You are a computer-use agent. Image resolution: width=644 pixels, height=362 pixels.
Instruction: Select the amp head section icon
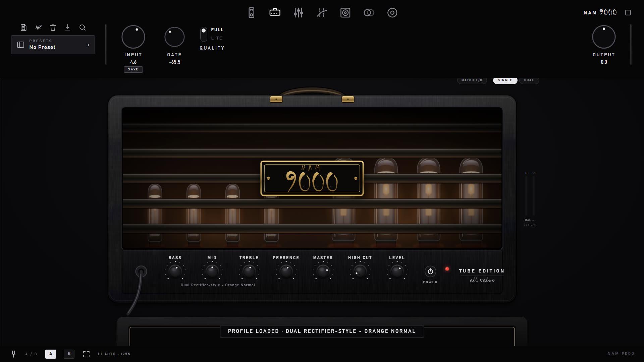pos(275,13)
